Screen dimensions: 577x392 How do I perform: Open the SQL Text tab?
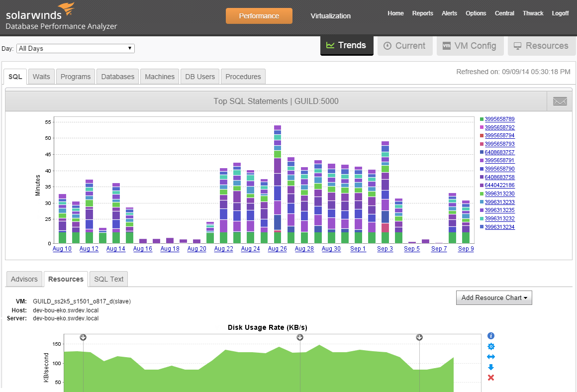(108, 279)
